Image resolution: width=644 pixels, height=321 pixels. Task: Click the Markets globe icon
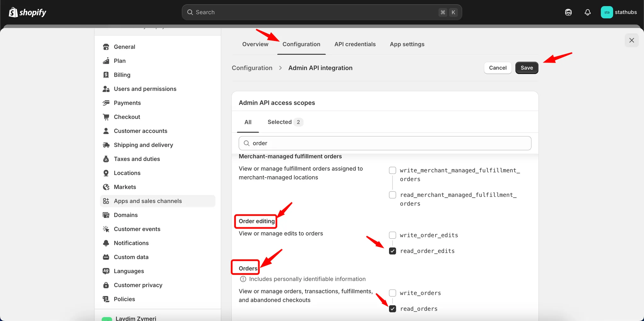click(106, 187)
